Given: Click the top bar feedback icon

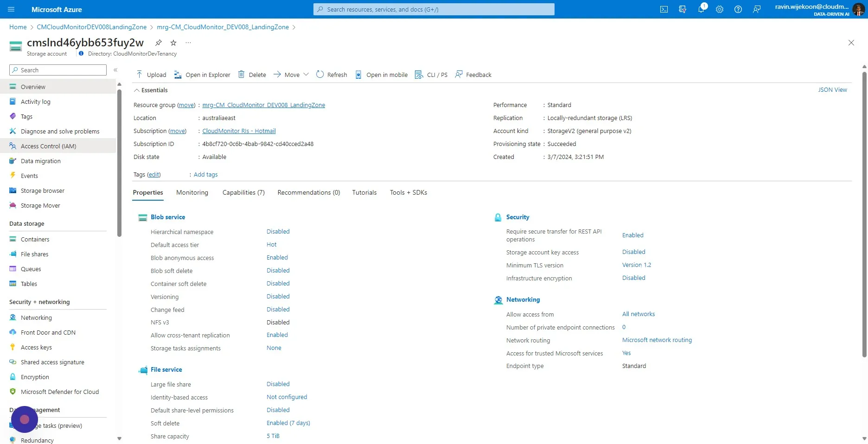Looking at the screenshot, I should 757,9.
